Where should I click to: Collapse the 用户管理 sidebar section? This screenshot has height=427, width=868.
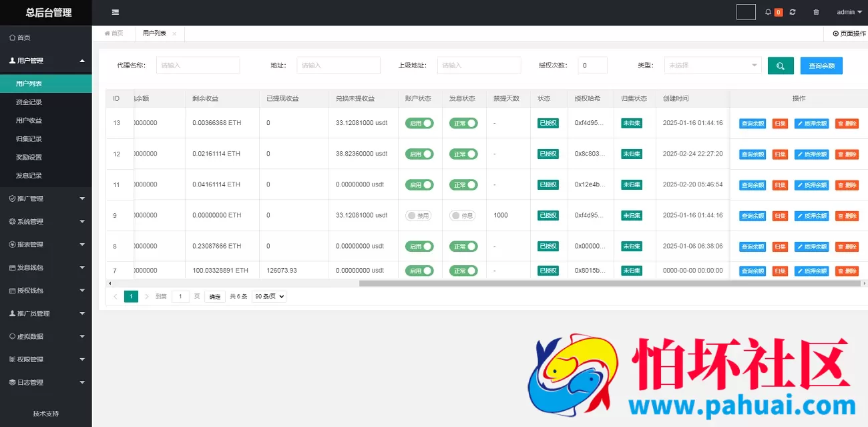(x=46, y=61)
